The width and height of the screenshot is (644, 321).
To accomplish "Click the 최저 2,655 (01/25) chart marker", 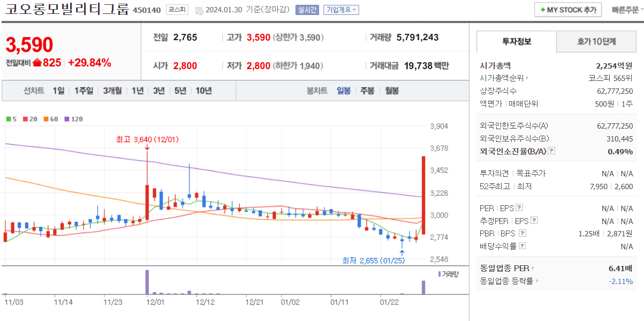I will click(374, 260).
